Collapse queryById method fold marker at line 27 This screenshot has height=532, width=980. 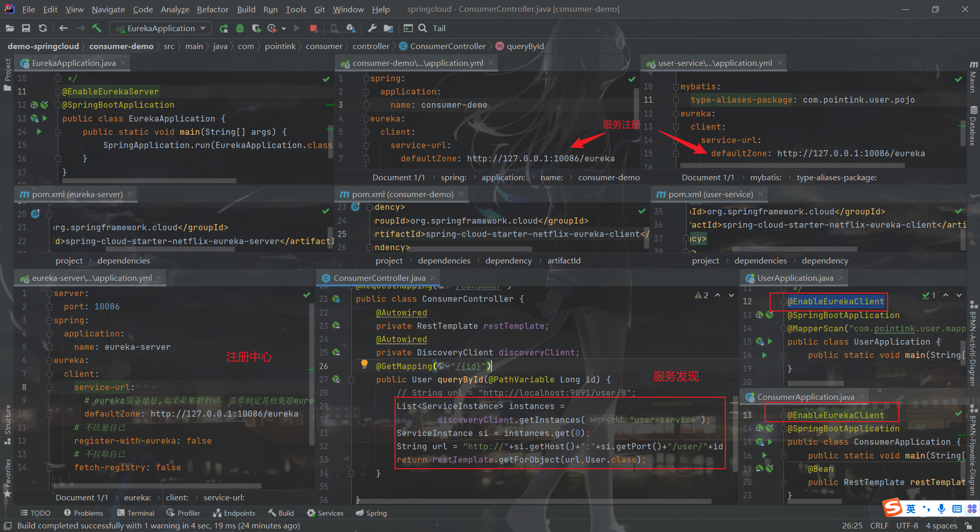pyautogui.click(x=351, y=380)
